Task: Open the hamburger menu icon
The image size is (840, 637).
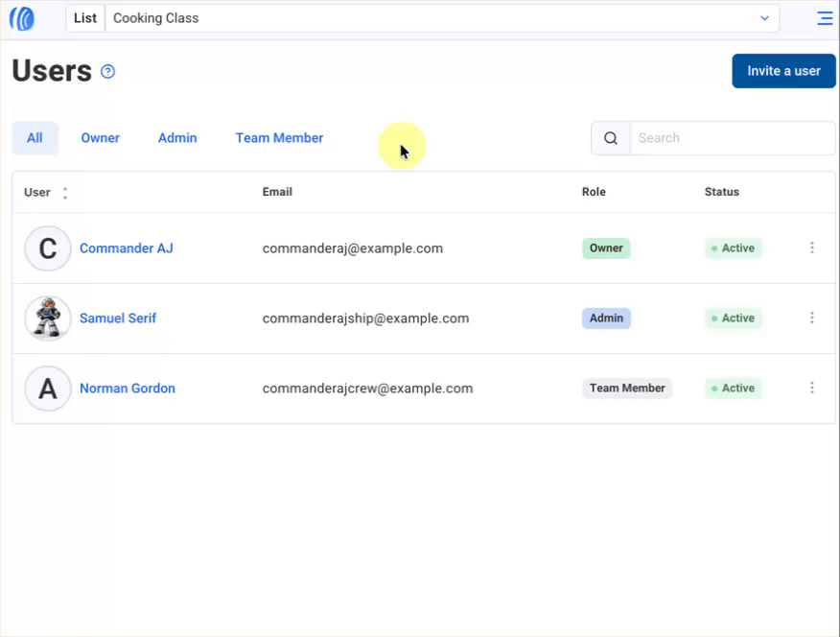Action: coord(825,18)
